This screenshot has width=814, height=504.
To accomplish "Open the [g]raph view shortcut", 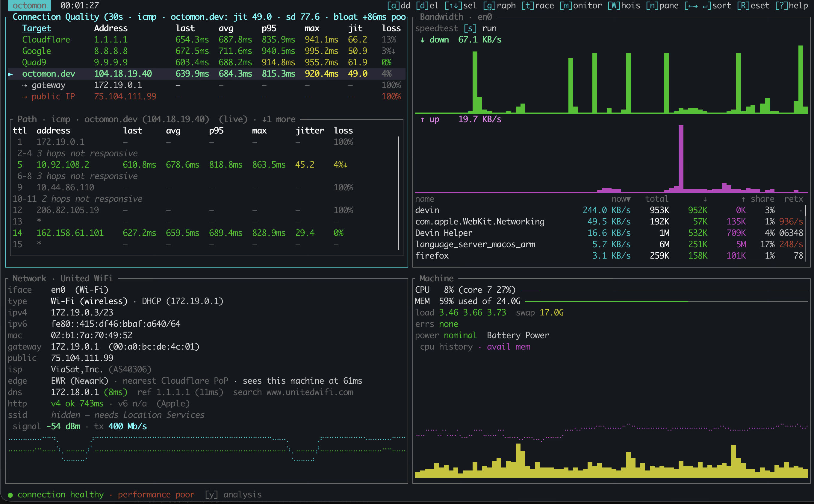I will point(499,6).
